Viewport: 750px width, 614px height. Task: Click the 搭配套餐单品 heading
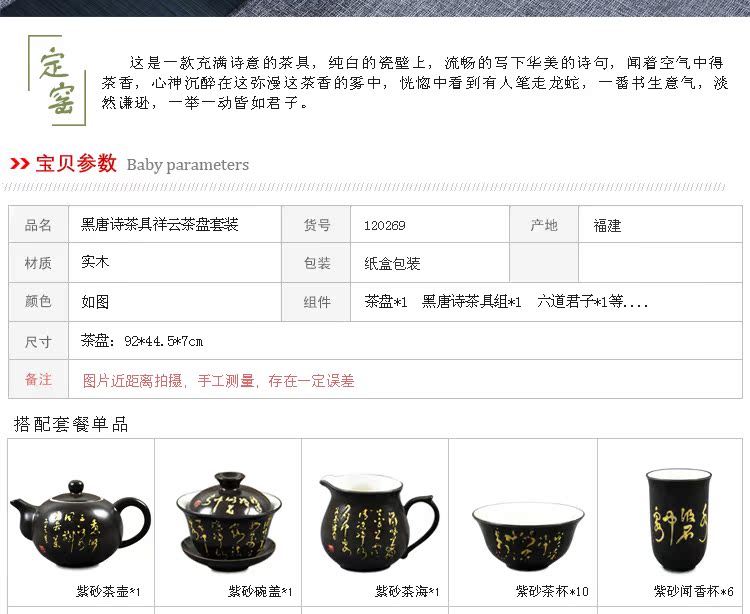(71, 424)
